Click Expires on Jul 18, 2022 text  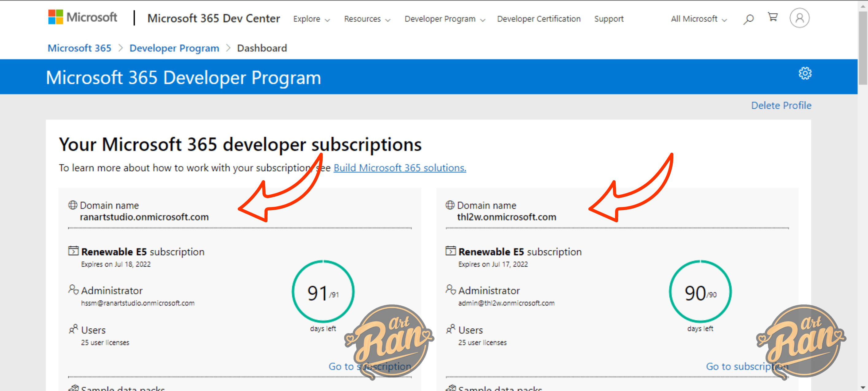tap(116, 264)
